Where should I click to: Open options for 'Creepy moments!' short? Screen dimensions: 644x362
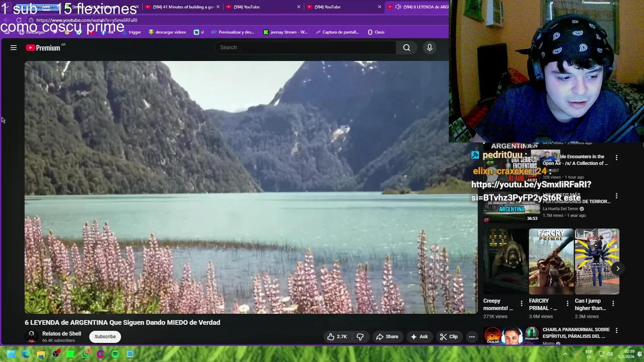(x=521, y=303)
